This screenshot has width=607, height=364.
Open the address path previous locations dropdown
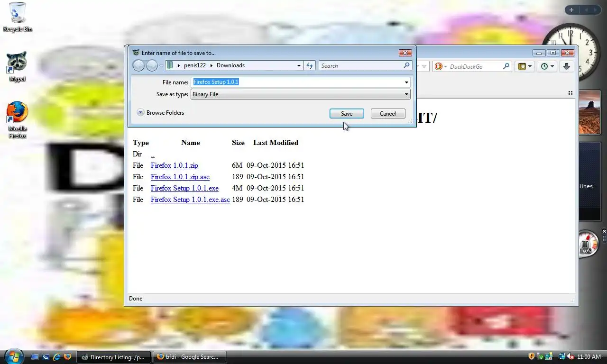tap(299, 66)
